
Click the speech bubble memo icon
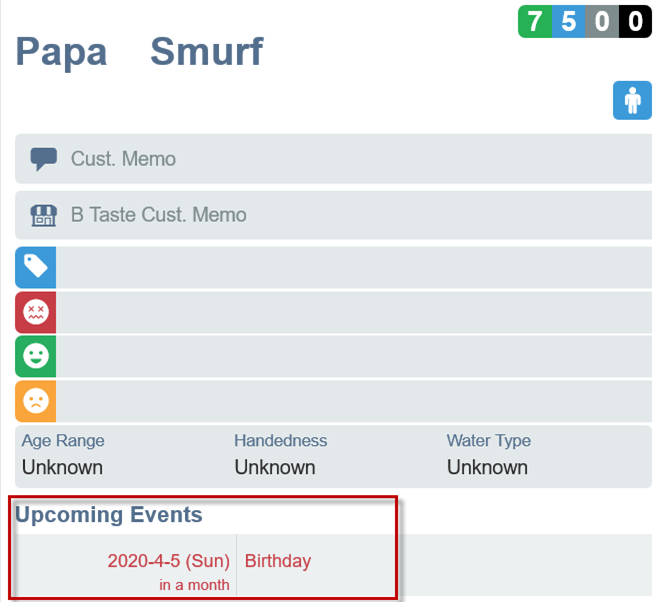pos(43,159)
